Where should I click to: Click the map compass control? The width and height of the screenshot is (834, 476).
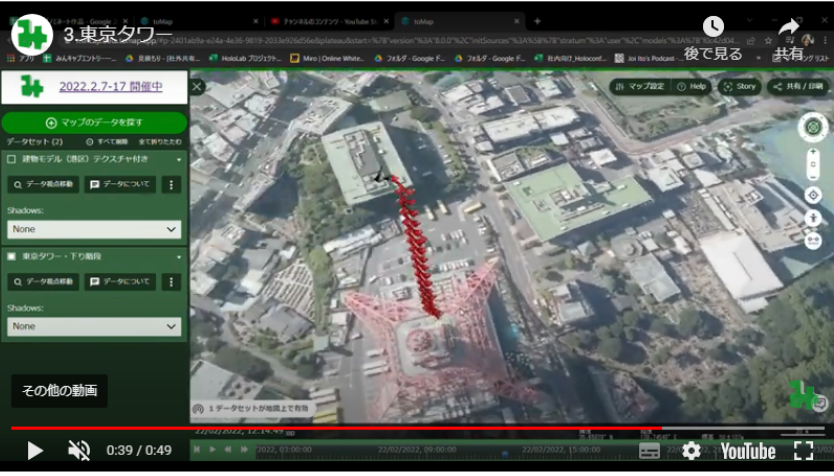813,127
